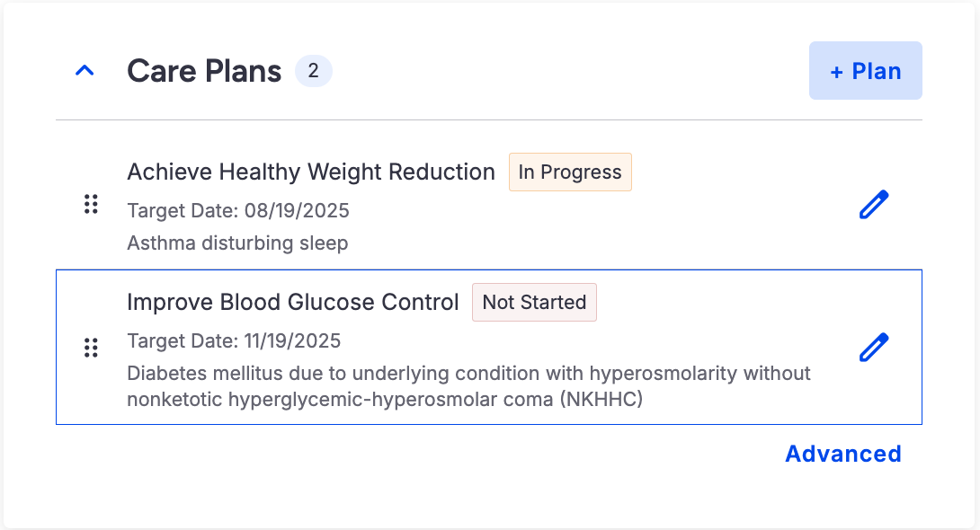980x530 pixels.
Task: Click the word hyperosmolarity in the diabetes description
Action: 688,373
